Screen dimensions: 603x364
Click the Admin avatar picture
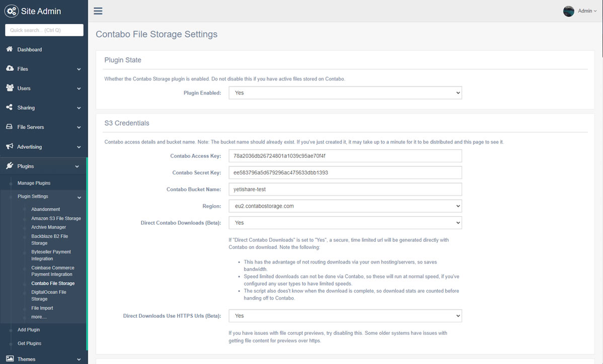(x=568, y=11)
